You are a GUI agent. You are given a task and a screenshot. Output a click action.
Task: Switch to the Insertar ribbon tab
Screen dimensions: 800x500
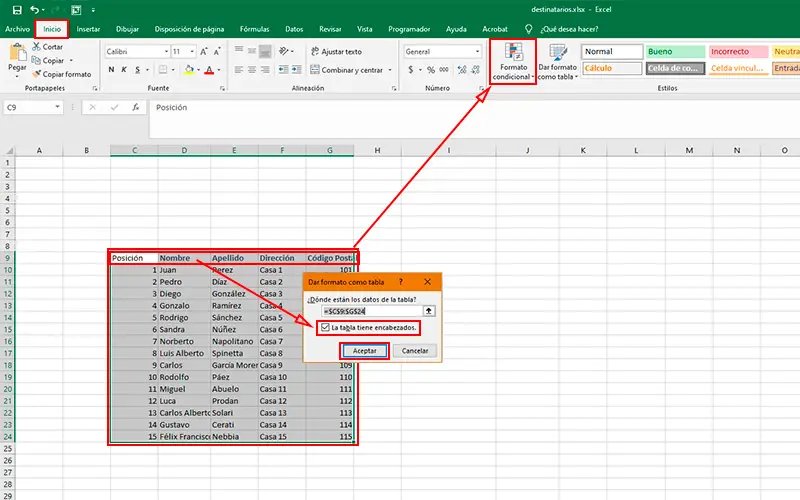coord(88,29)
